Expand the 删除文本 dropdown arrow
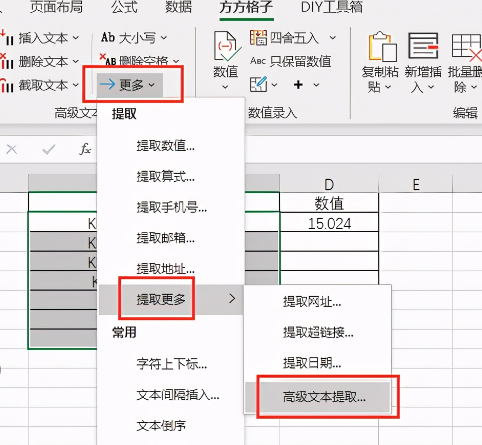The height and width of the screenshot is (445, 482). (76, 61)
